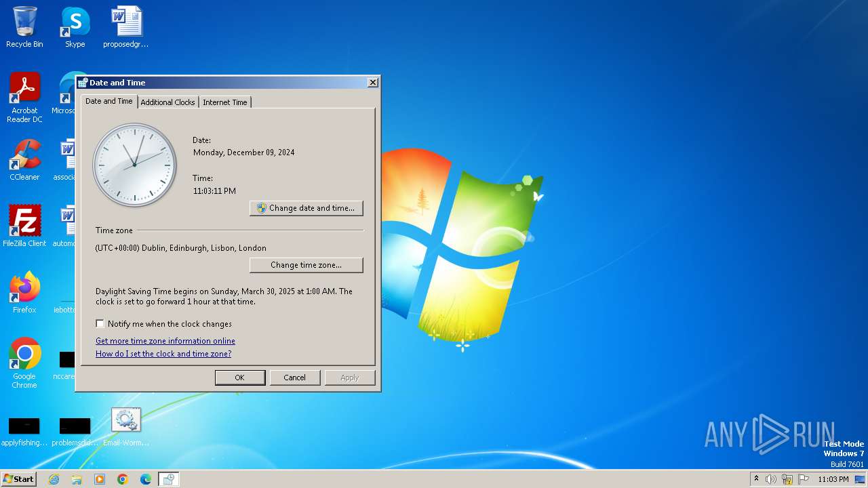Click the date Monday, December 09, 2024

point(244,152)
